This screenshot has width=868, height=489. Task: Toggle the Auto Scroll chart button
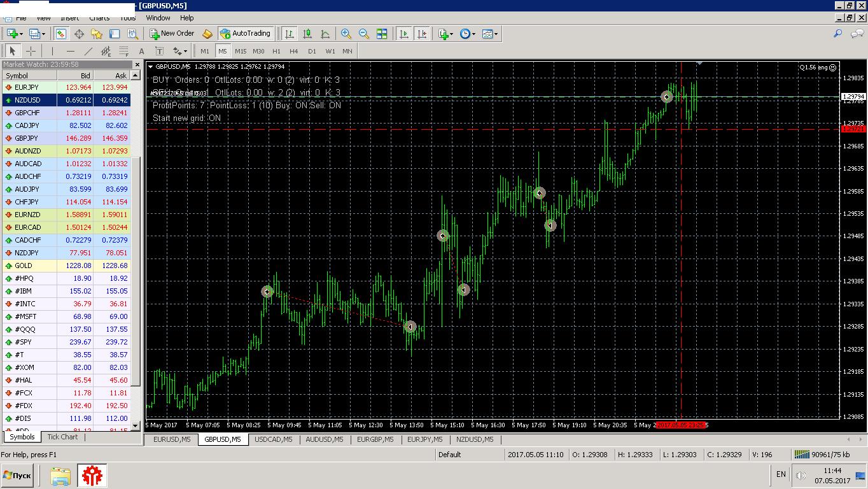click(403, 34)
